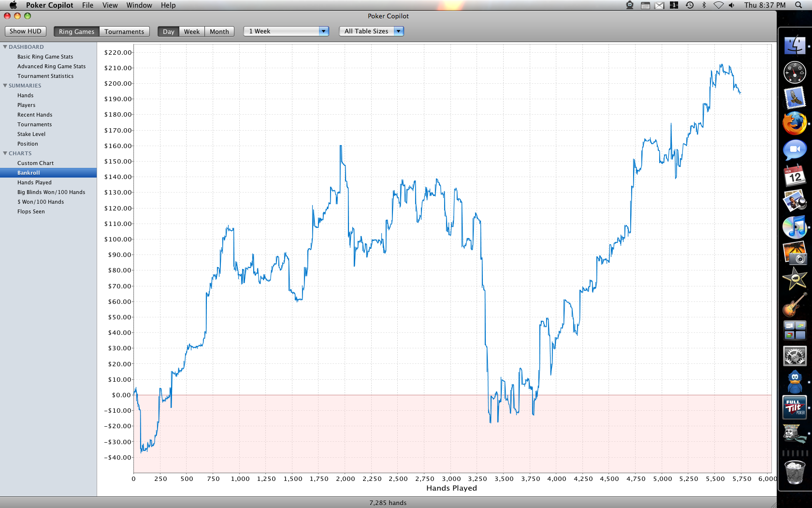Viewport: 812px width, 508px height.
Task: Open System Preferences gear in dock
Action: pyautogui.click(x=795, y=356)
